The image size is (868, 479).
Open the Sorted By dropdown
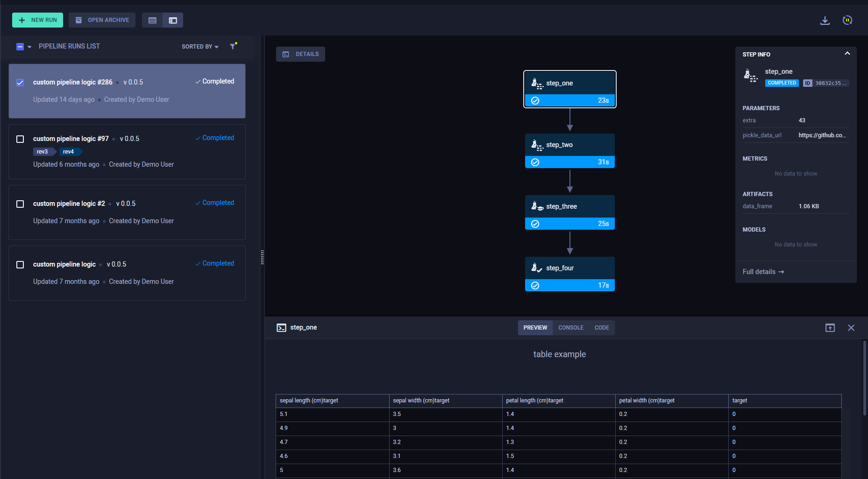[200, 47]
